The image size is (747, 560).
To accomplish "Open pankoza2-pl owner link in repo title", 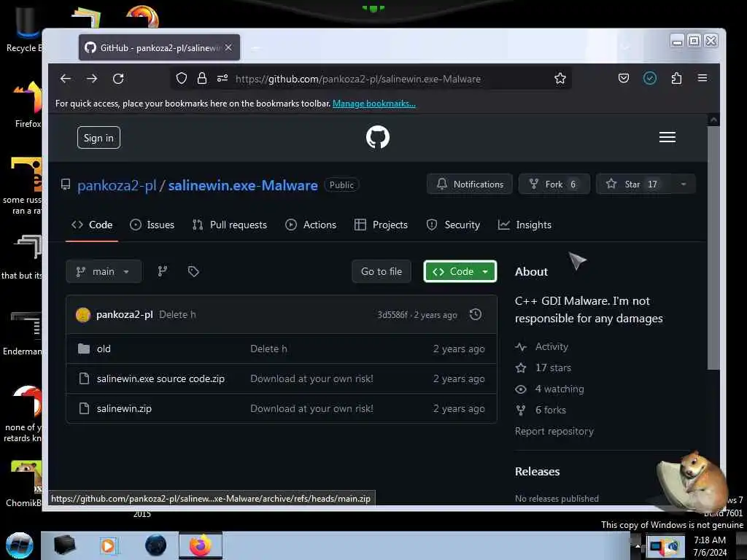I will (x=117, y=185).
